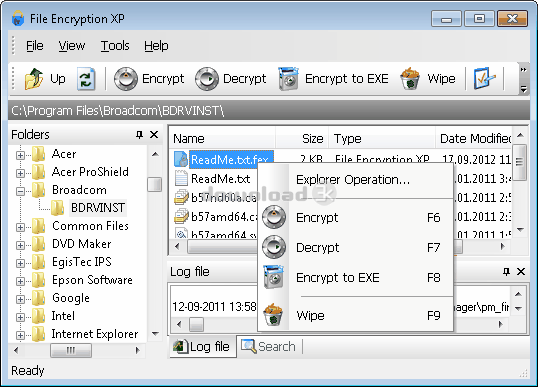The height and width of the screenshot is (387, 538).
Task: Click the Encrypt button in toolbar
Action: (149, 79)
